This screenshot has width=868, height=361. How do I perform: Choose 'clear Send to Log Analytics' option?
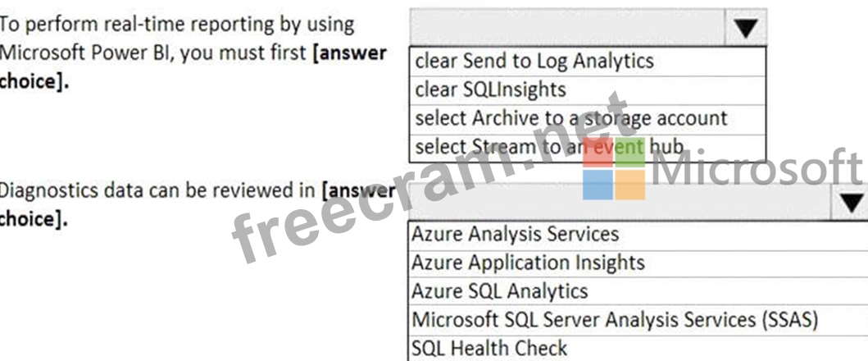(x=588, y=61)
